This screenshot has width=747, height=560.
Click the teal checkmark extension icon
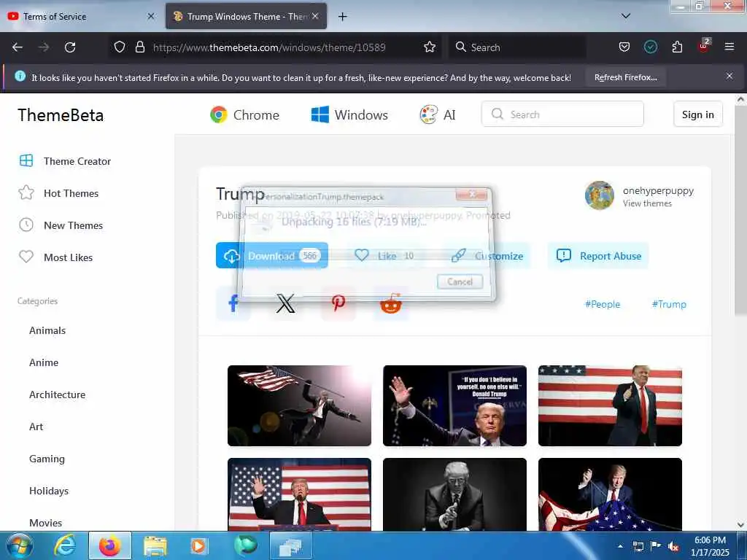coord(651,47)
